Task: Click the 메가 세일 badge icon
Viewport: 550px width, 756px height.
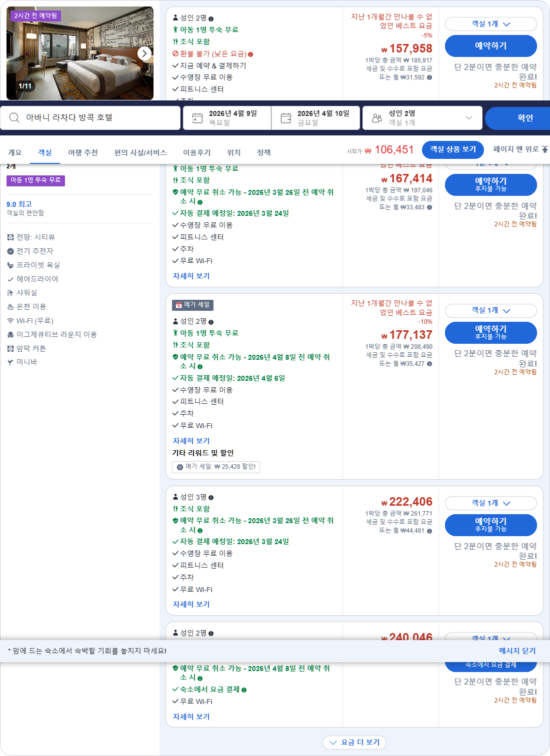Action: (x=178, y=305)
